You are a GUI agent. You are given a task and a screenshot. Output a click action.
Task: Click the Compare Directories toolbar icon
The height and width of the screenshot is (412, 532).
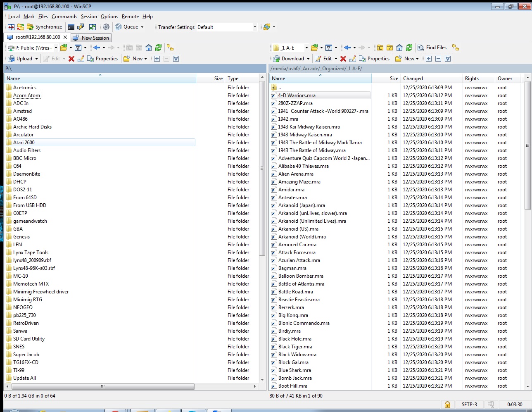point(11,27)
